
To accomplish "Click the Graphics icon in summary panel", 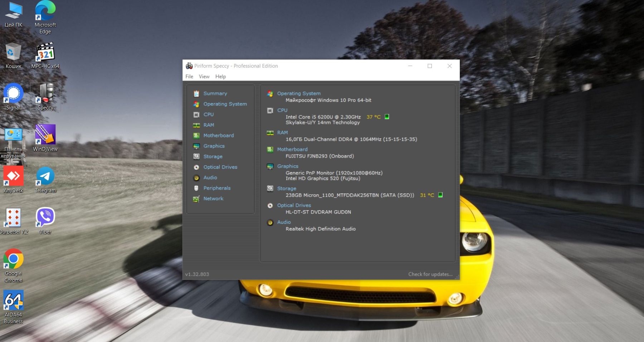I will [x=270, y=166].
